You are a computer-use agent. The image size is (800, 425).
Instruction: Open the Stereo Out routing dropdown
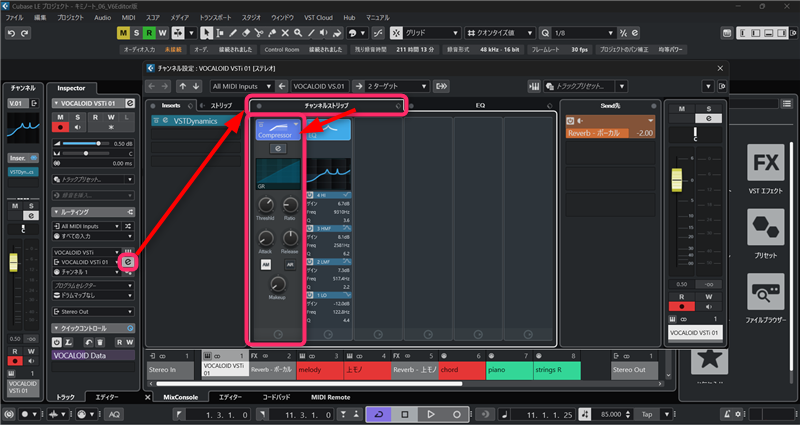point(93,311)
